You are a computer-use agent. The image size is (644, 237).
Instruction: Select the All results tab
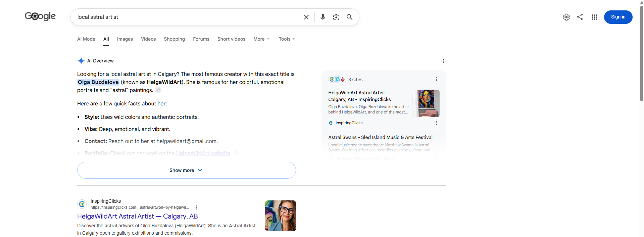tap(106, 39)
